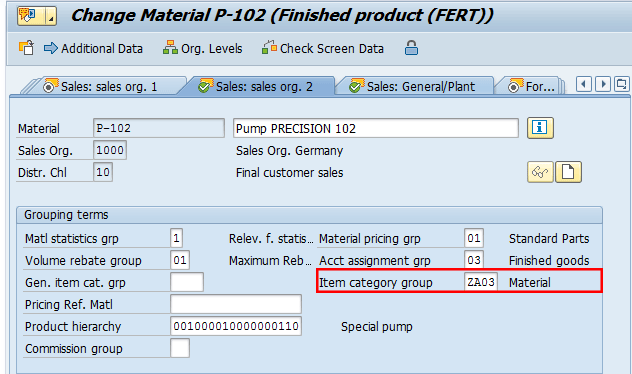Open the truncated For... tab

point(532,86)
